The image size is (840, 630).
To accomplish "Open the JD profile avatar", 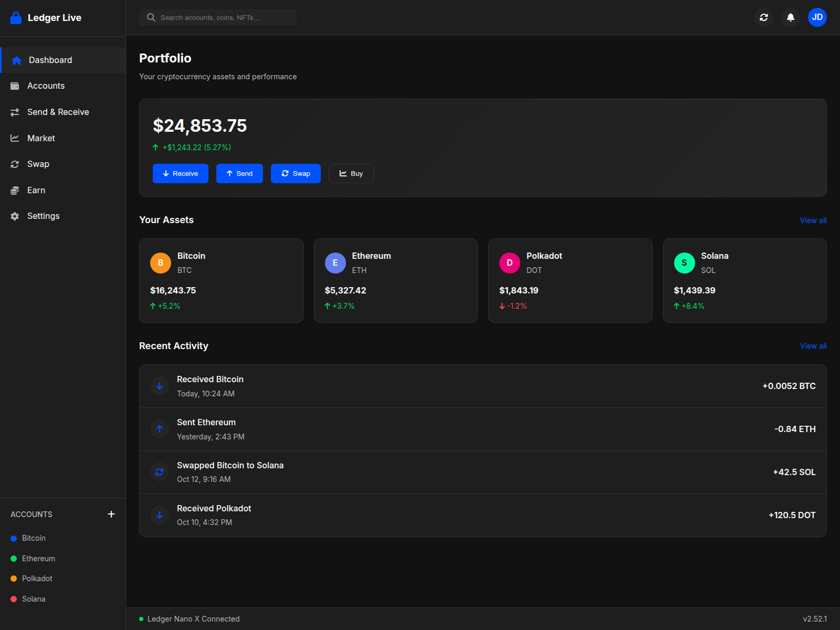I will (x=817, y=17).
